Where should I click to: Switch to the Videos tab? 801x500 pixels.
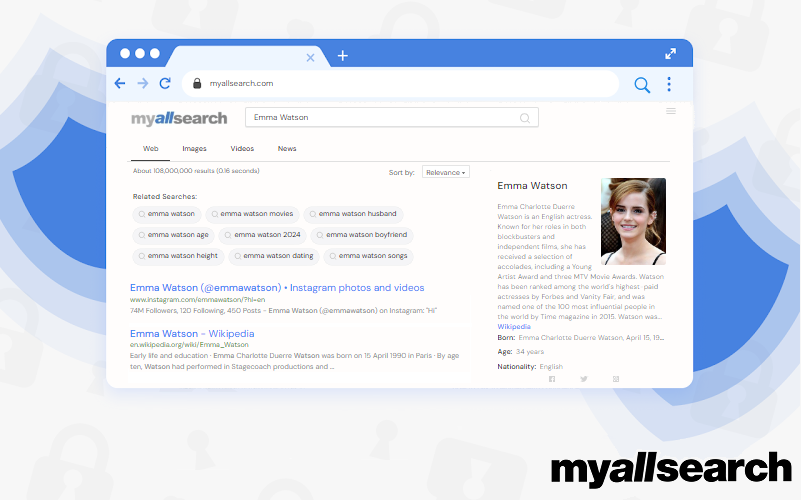[242, 149]
